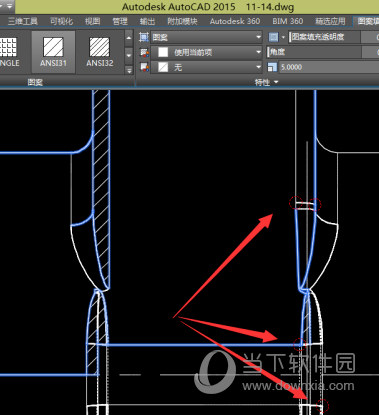
Task: Click the 角度 angle slider field
Action: pos(314,52)
